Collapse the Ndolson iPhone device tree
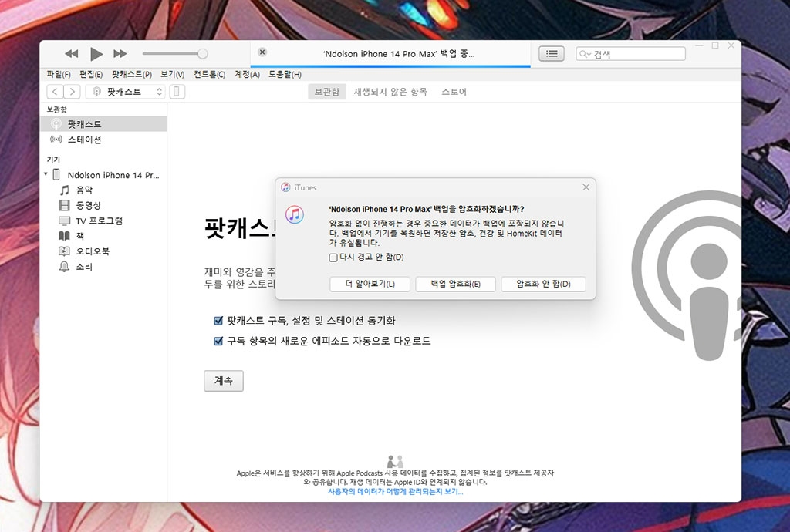Screen dimensions: 790x532 tap(46, 174)
